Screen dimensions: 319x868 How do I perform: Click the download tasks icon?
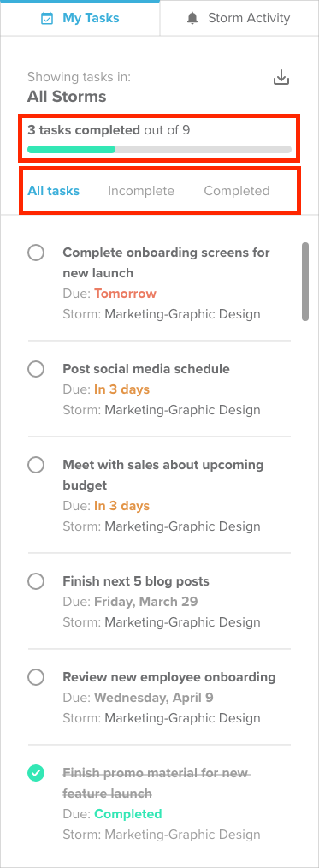[281, 78]
